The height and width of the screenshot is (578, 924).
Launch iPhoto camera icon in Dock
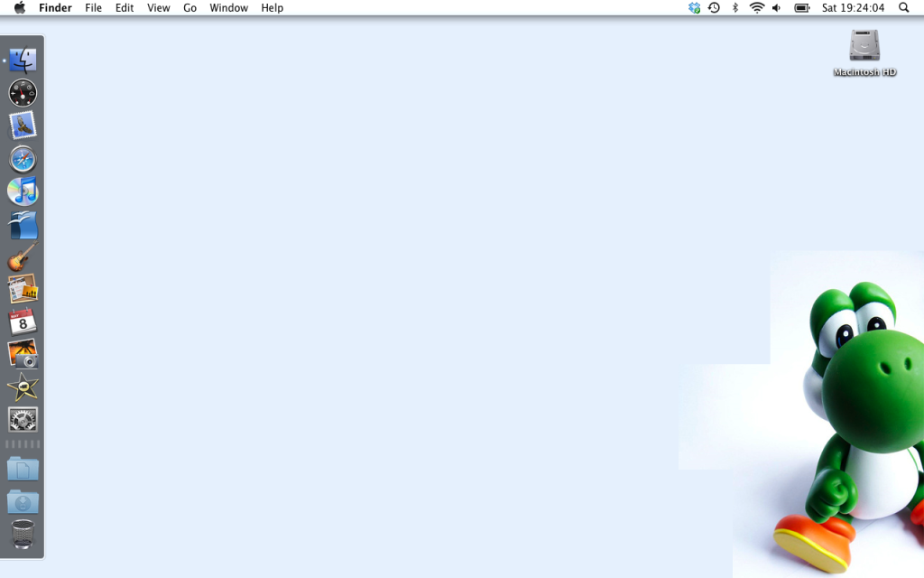coord(23,354)
